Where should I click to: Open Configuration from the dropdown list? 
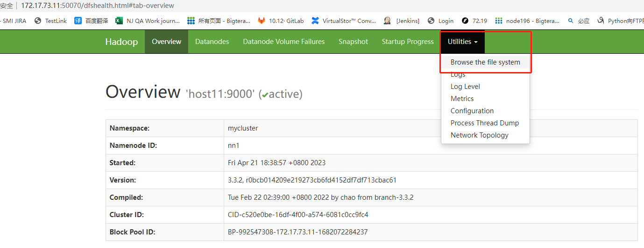[x=472, y=111]
